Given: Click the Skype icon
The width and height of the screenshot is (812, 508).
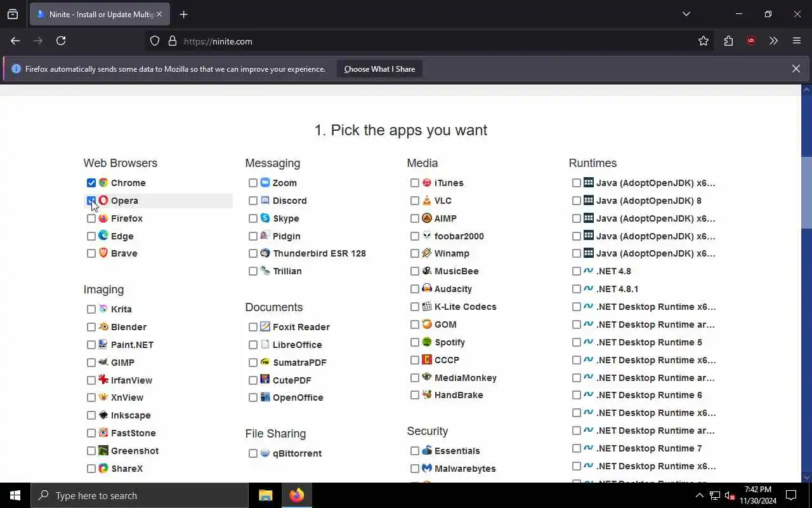Looking at the screenshot, I should (x=265, y=218).
